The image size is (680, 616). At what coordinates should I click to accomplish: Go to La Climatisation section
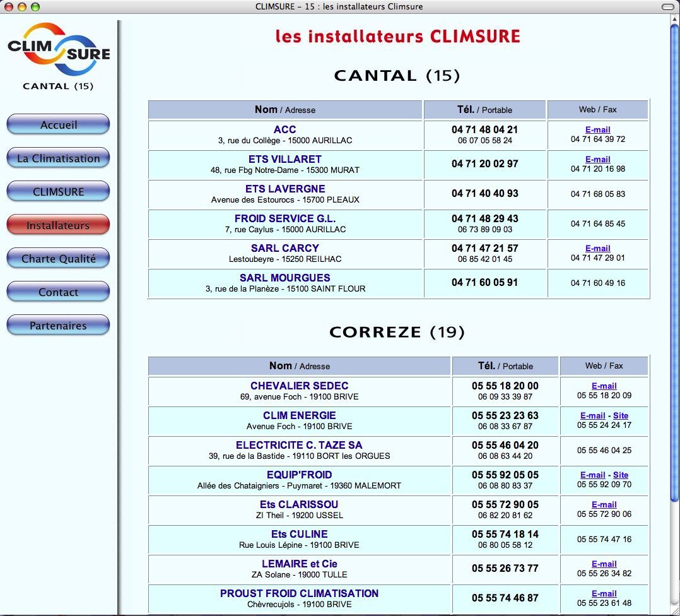58,158
